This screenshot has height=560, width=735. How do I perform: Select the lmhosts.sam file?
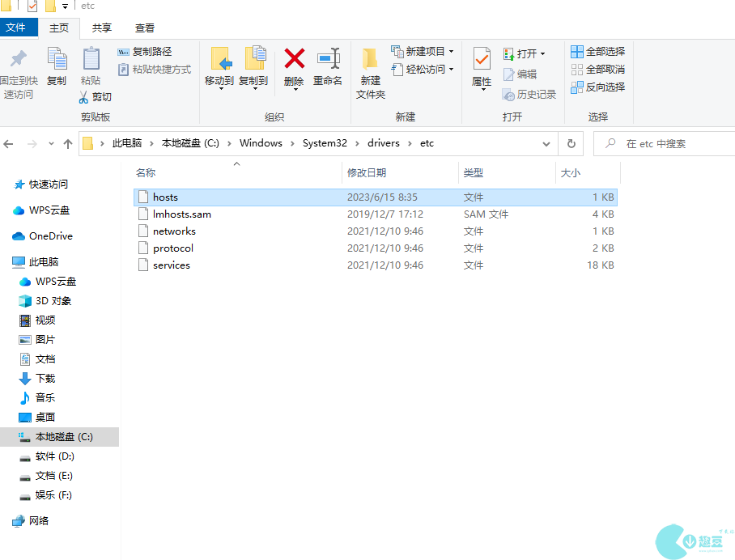[x=182, y=214]
